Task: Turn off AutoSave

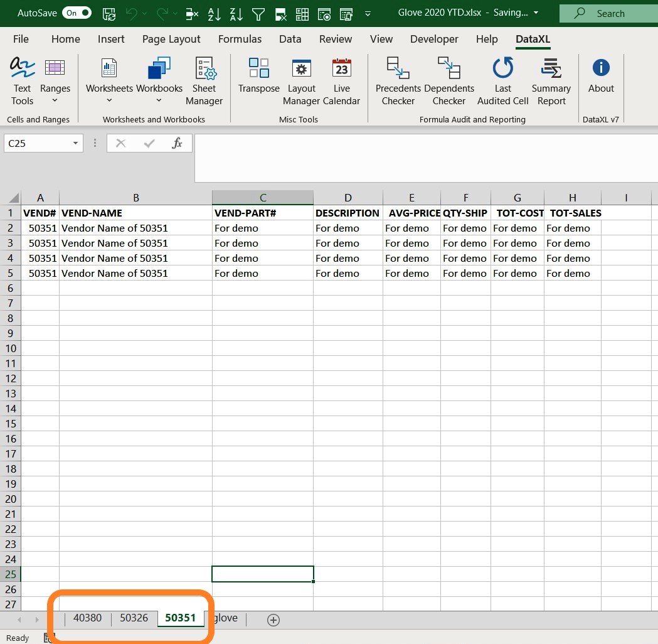Action: coord(77,13)
